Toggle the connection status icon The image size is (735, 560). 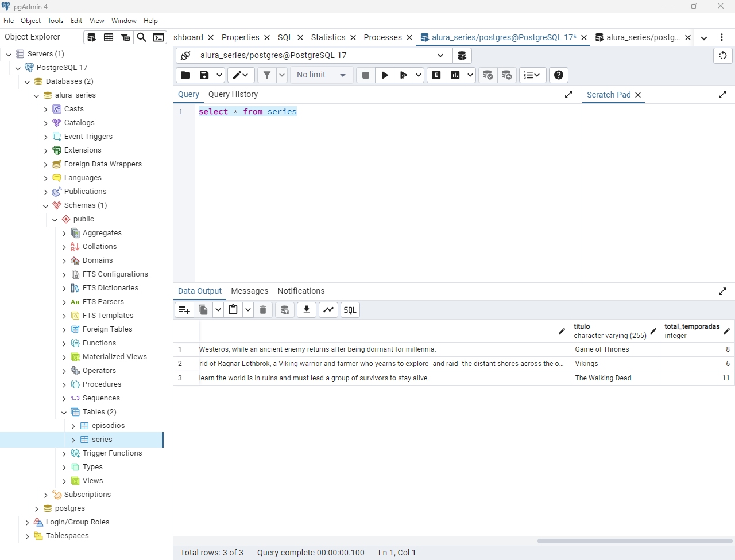click(185, 56)
